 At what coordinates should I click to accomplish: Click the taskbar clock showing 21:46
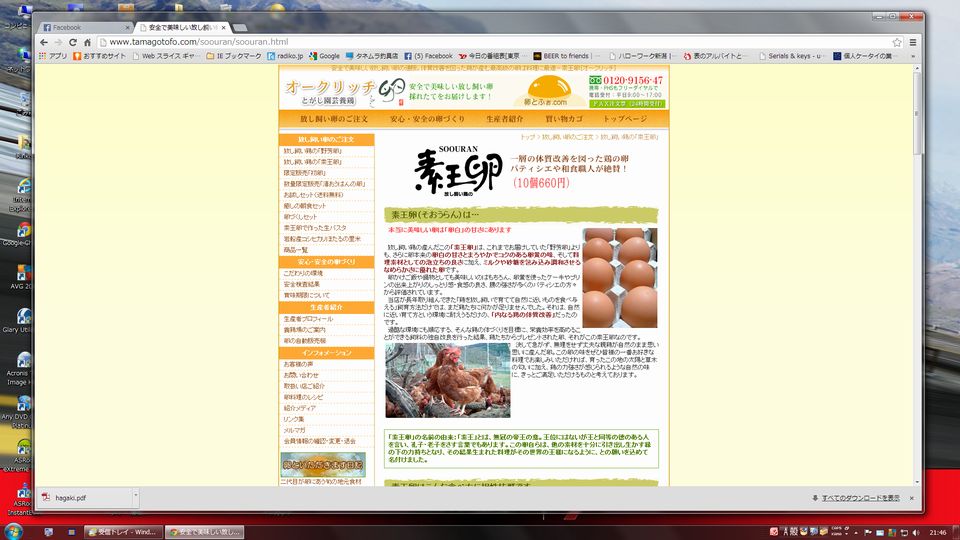click(938, 532)
